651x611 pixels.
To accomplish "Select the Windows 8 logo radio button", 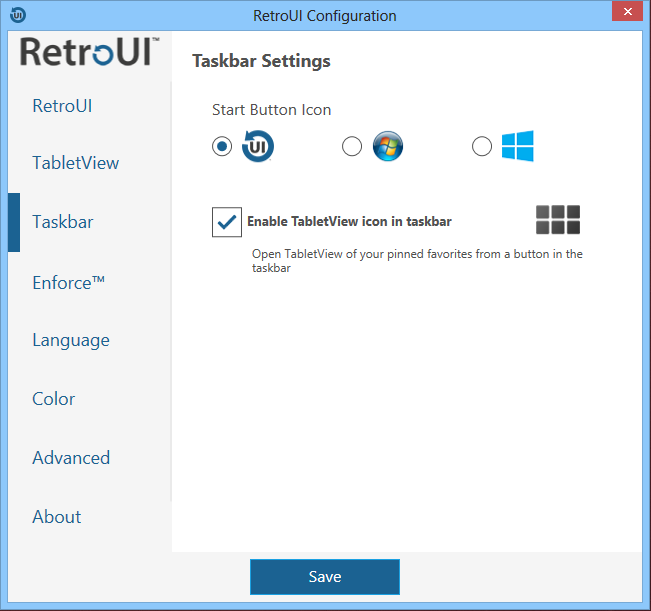I will [482, 147].
